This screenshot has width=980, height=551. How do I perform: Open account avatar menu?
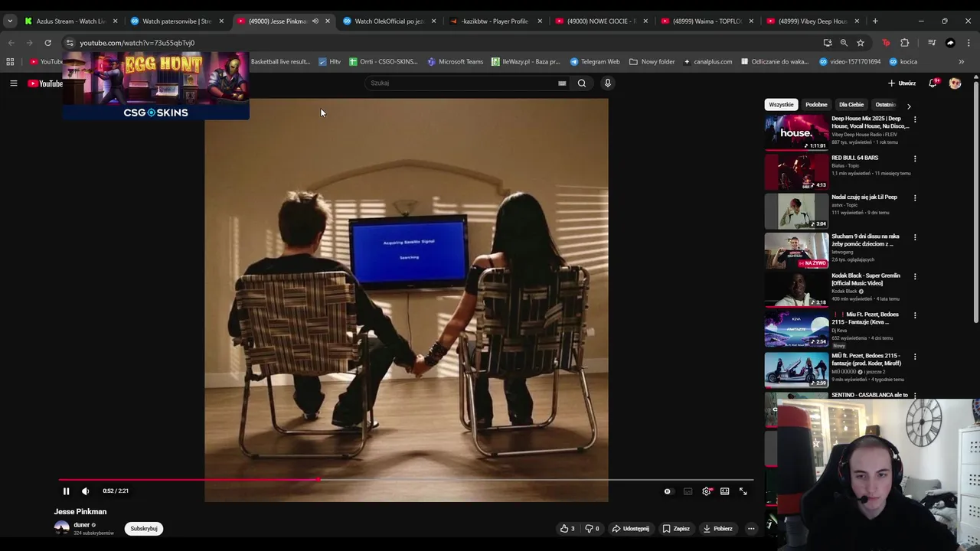pos(955,83)
